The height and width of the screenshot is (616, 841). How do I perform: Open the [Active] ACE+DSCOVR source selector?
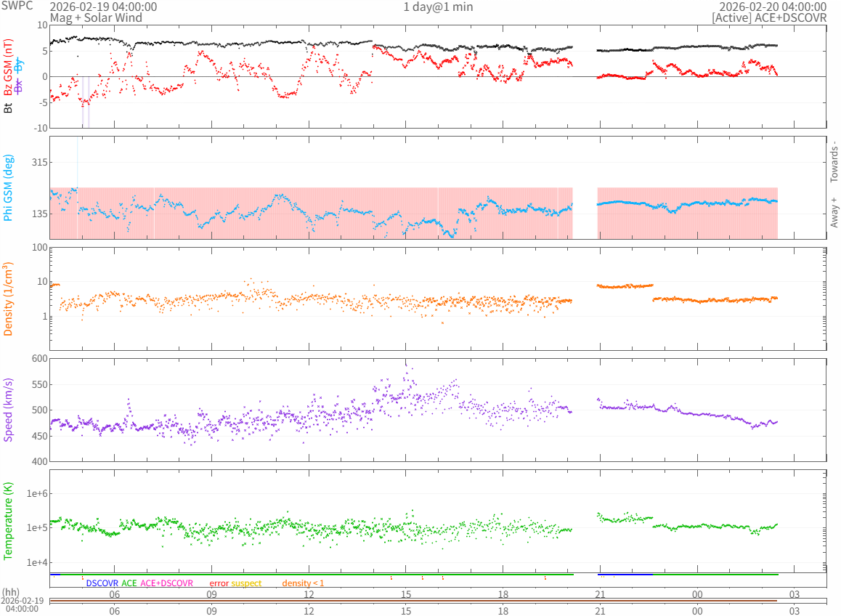tap(769, 17)
